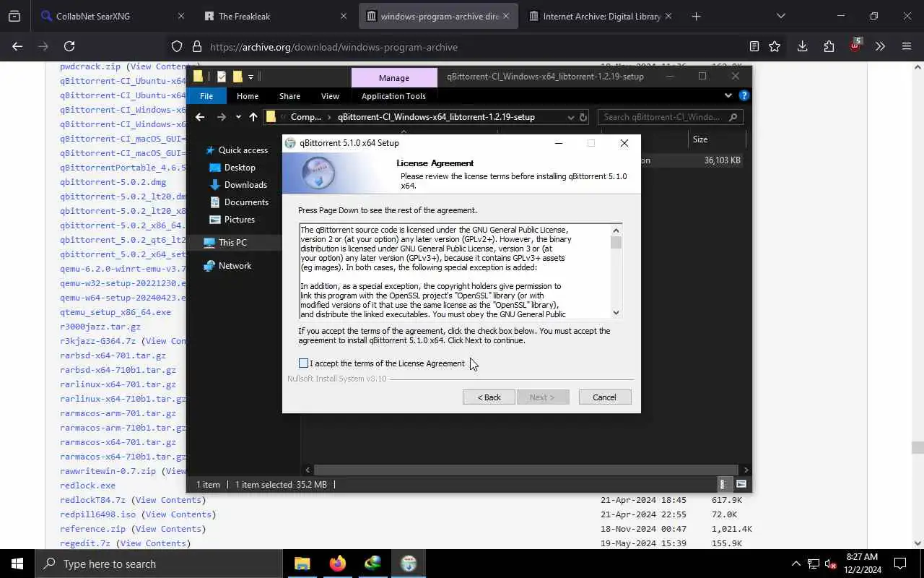Image resolution: width=924 pixels, height=578 pixels.
Task: Open Firefox hamburger application menu
Action: (x=907, y=46)
